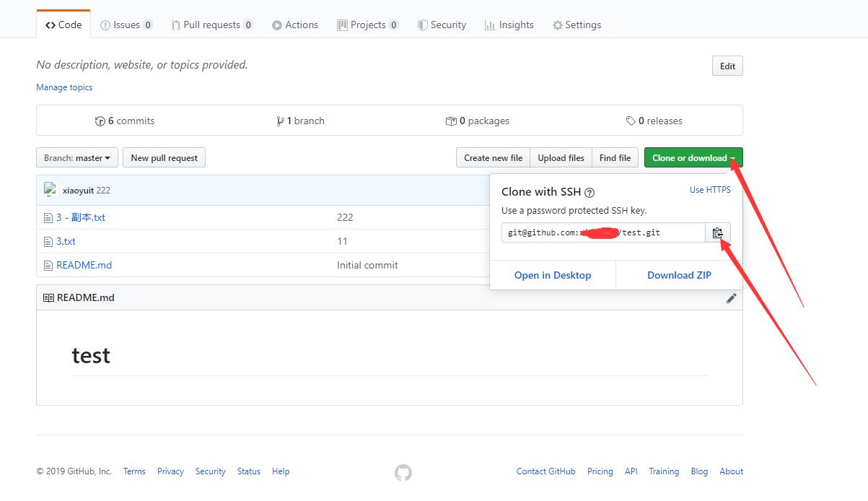Open the footer API link
Screen dimensions: 868x501
click(x=631, y=471)
